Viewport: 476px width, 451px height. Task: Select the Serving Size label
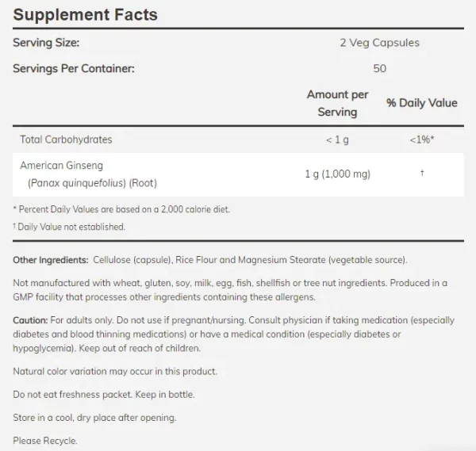(x=46, y=43)
